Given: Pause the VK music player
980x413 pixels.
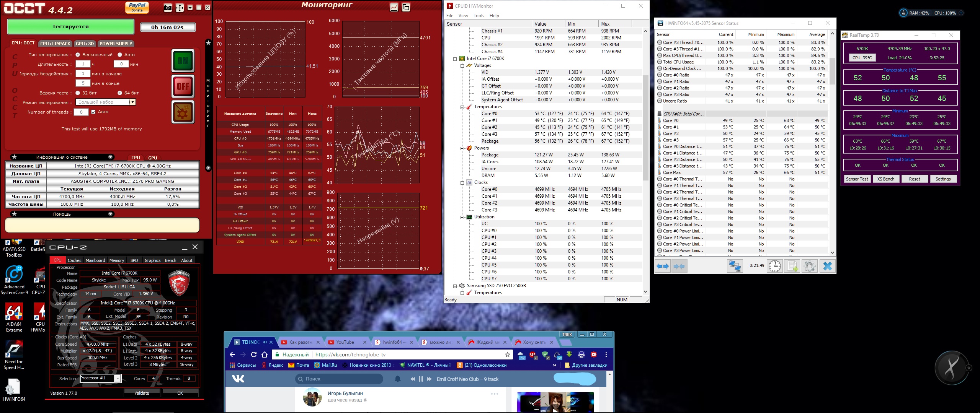Looking at the screenshot, I should (x=421, y=379).
